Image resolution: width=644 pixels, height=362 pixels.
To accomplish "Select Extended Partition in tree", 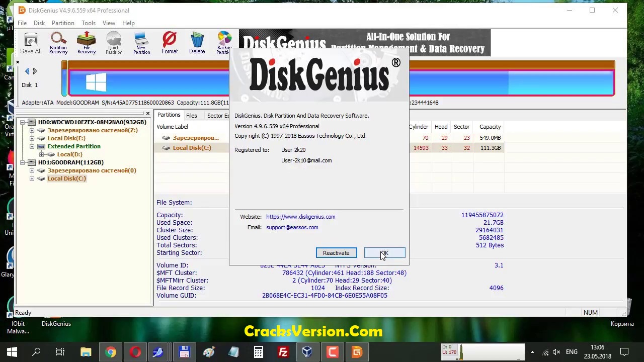I will (x=74, y=146).
